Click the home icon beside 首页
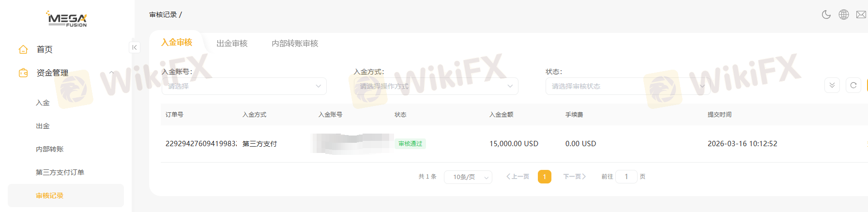 pos(23,49)
